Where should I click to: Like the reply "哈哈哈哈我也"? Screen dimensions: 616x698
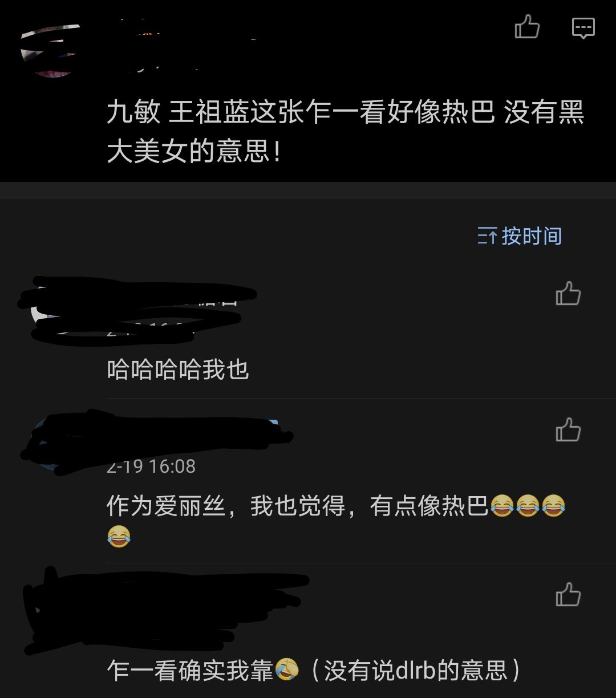click(568, 294)
